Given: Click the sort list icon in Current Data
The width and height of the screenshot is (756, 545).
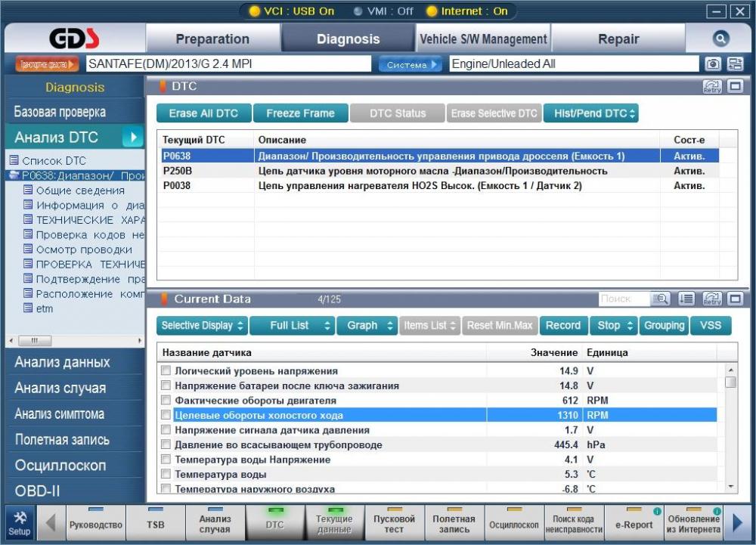Looking at the screenshot, I should (686, 299).
